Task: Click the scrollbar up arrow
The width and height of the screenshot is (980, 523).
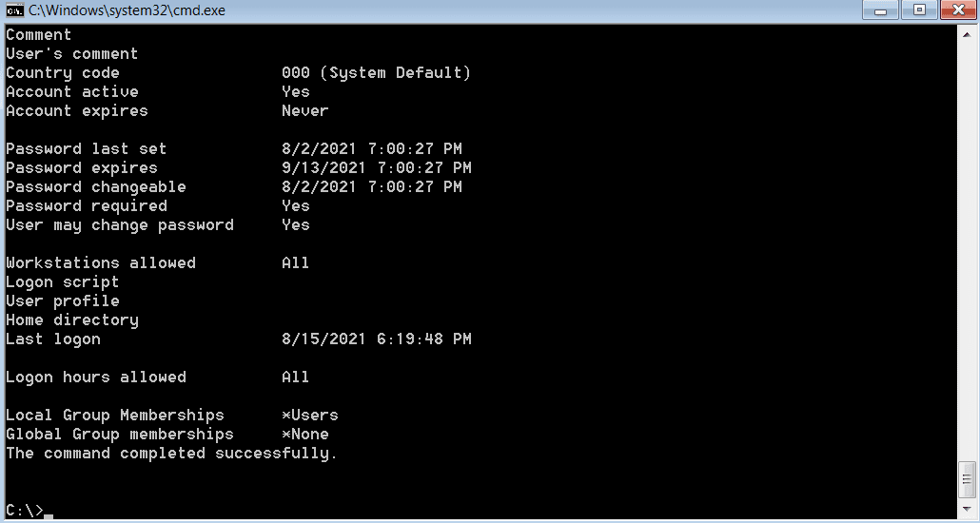Action: 968,33
